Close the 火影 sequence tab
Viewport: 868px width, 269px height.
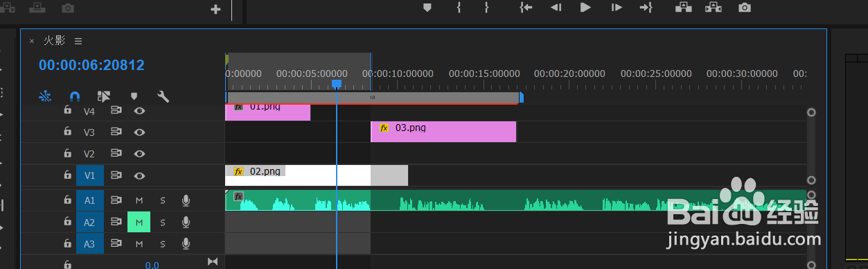(x=31, y=41)
